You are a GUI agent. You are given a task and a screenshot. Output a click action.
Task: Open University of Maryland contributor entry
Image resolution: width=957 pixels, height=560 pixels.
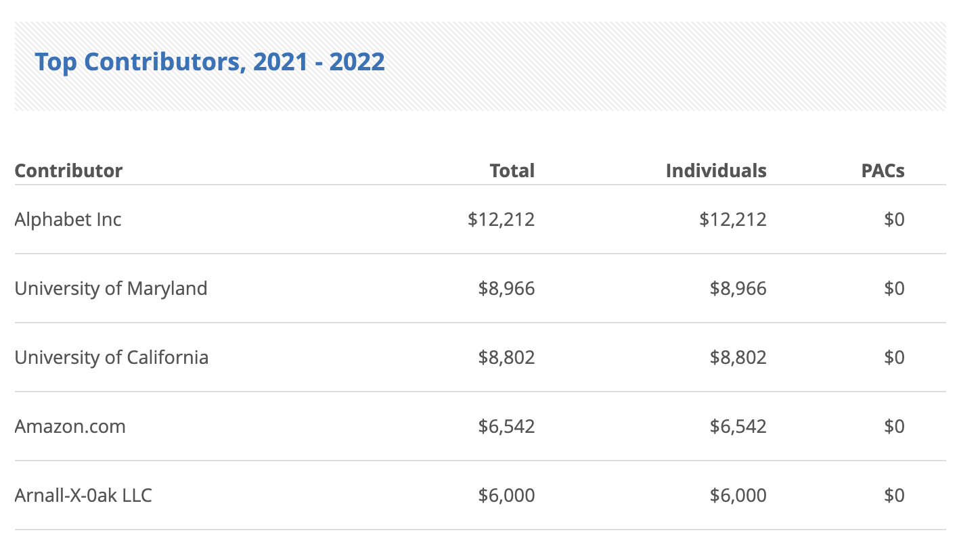click(111, 288)
